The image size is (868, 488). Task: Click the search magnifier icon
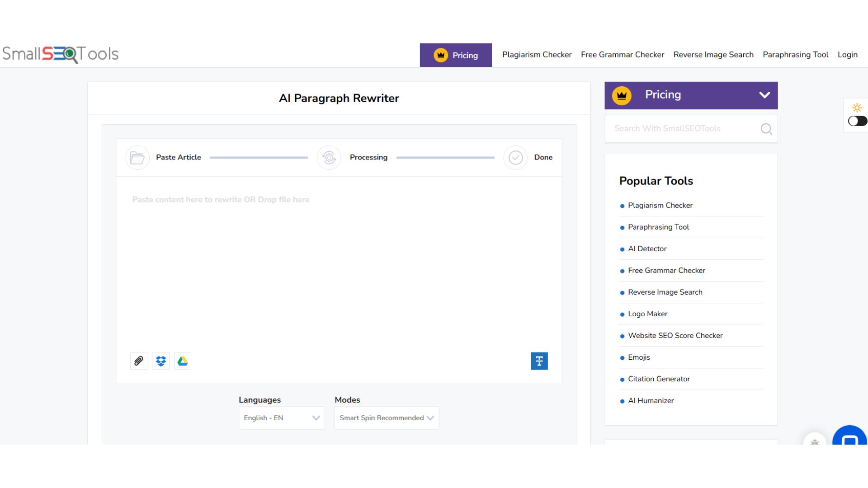tap(766, 129)
